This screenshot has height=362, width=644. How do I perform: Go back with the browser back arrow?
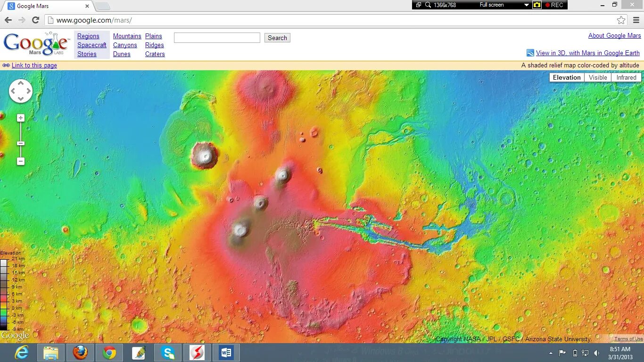click(x=8, y=20)
